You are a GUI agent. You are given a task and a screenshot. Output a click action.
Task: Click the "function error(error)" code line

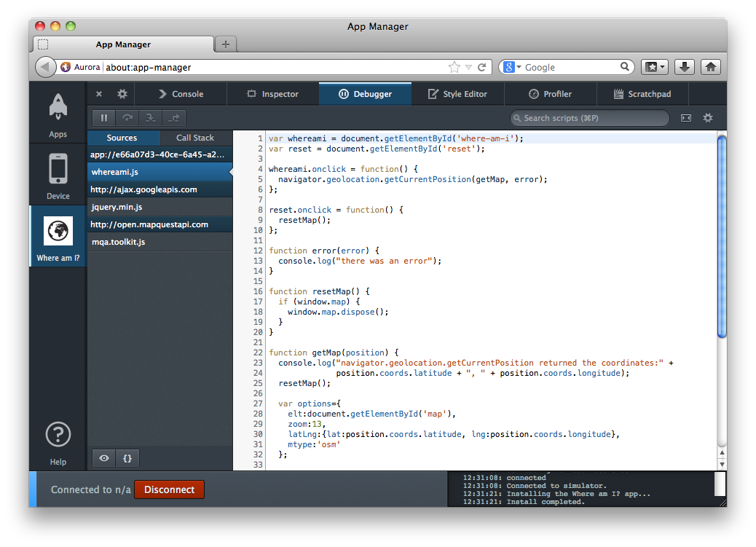[324, 251]
